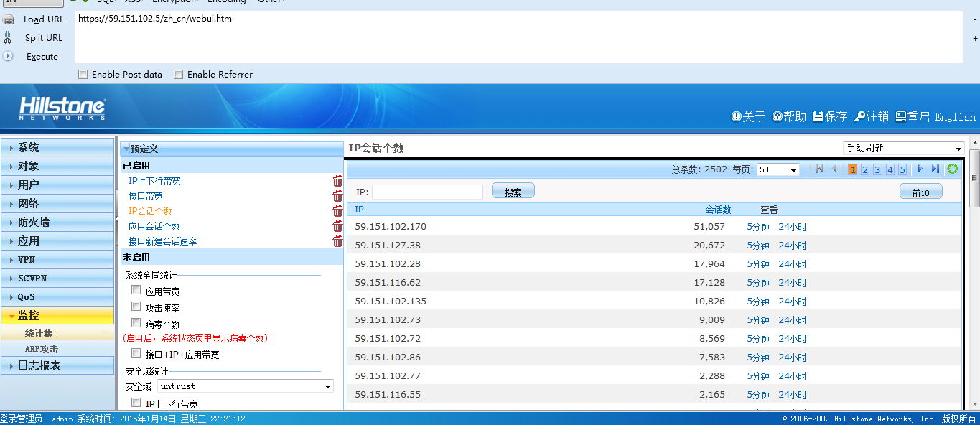The width and height of the screenshot is (980, 425).
Task: Sort by 会话数 column header
Action: pos(718,210)
